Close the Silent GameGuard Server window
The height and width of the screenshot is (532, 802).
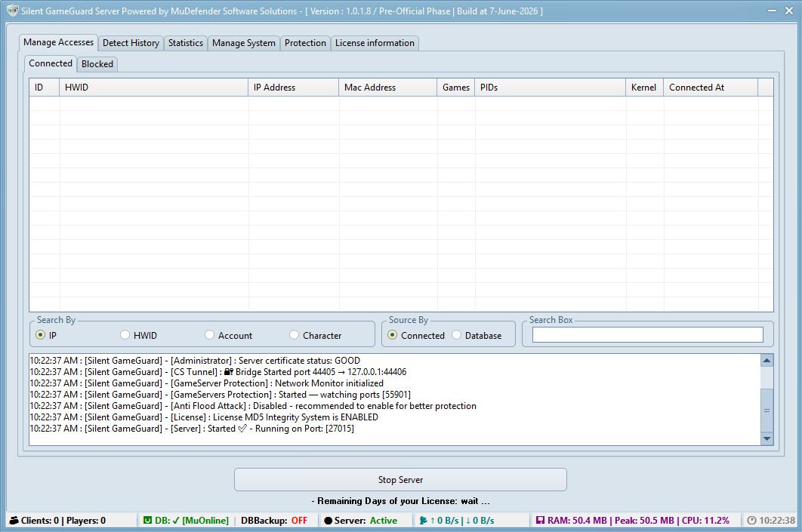point(789,11)
